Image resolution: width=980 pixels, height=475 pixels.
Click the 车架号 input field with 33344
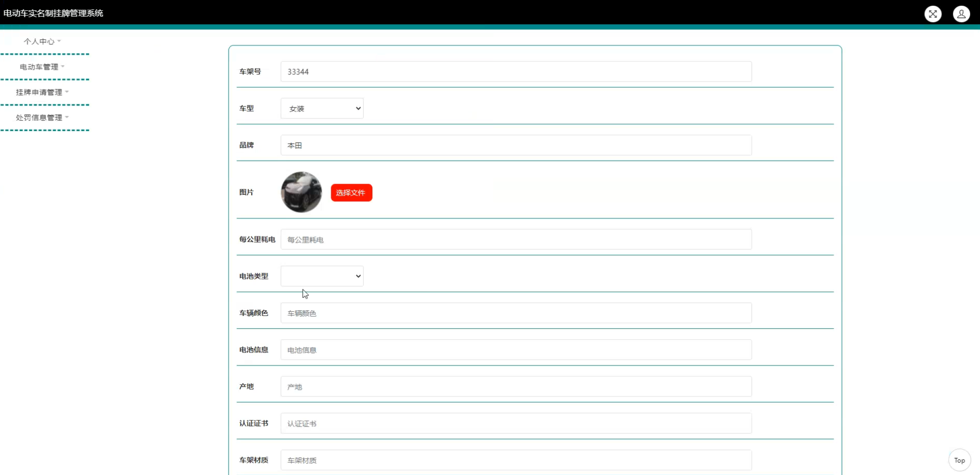[x=516, y=72]
